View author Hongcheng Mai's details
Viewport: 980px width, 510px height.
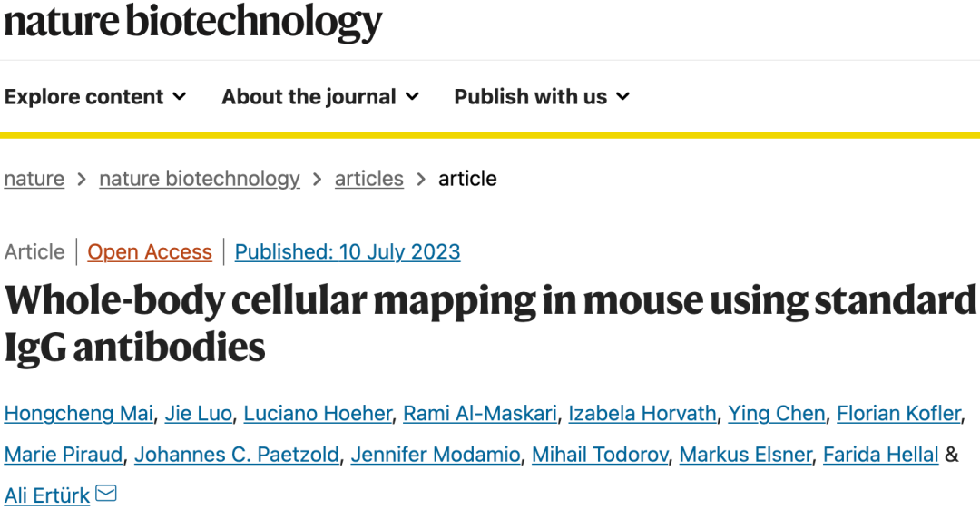[79, 414]
